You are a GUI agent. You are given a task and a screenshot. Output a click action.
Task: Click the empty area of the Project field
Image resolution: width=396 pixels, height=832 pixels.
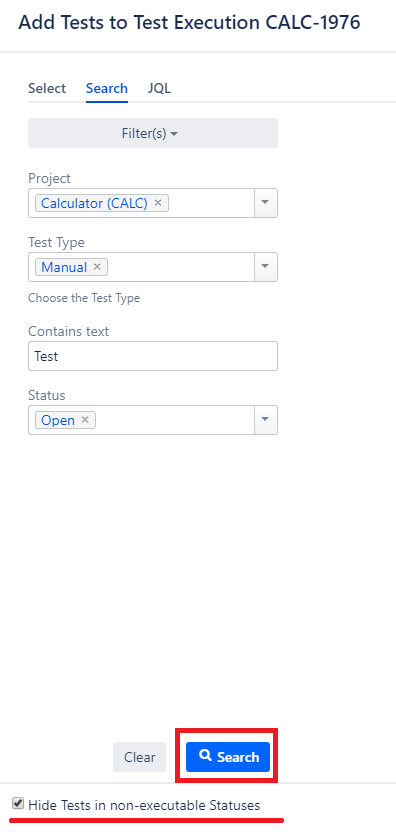point(211,203)
